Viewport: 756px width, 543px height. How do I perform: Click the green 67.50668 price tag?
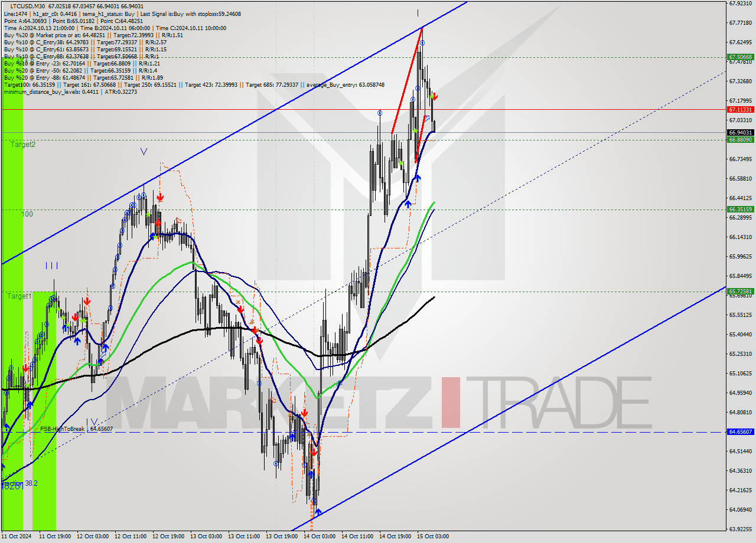tap(740, 57)
